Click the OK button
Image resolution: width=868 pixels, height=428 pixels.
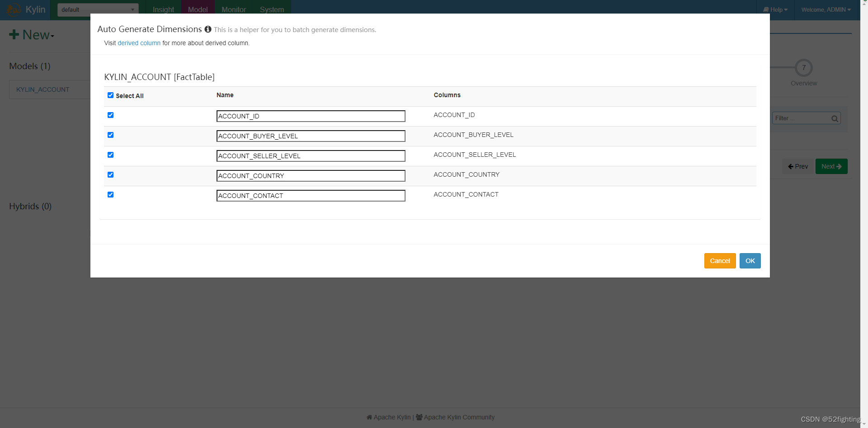tap(750, 261)
